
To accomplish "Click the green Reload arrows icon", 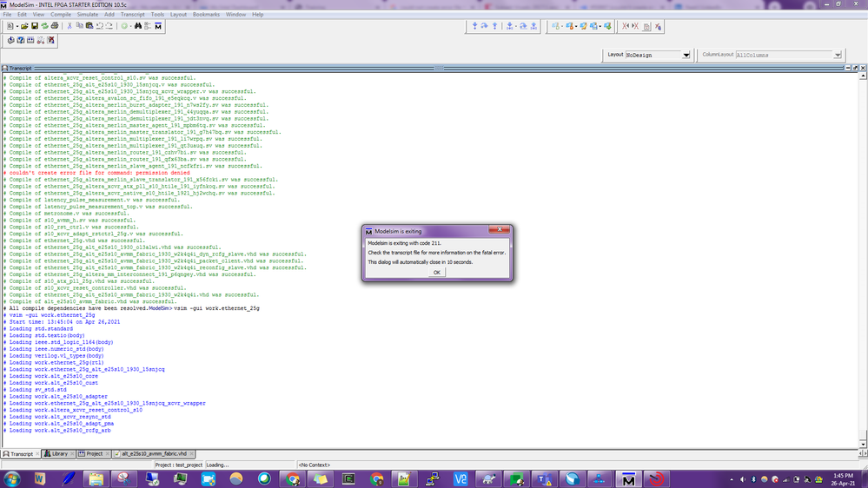I will (x=44, y=26).
